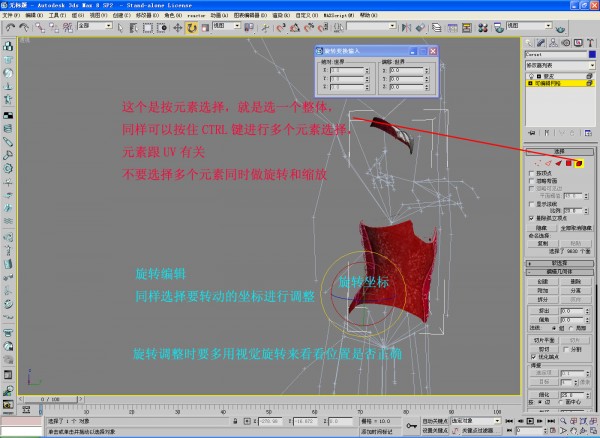Image resolution: width=600 pixels, height=438 pixels.
Task: Click the Undo arrow in main toolbar
Action: [10, 27]
